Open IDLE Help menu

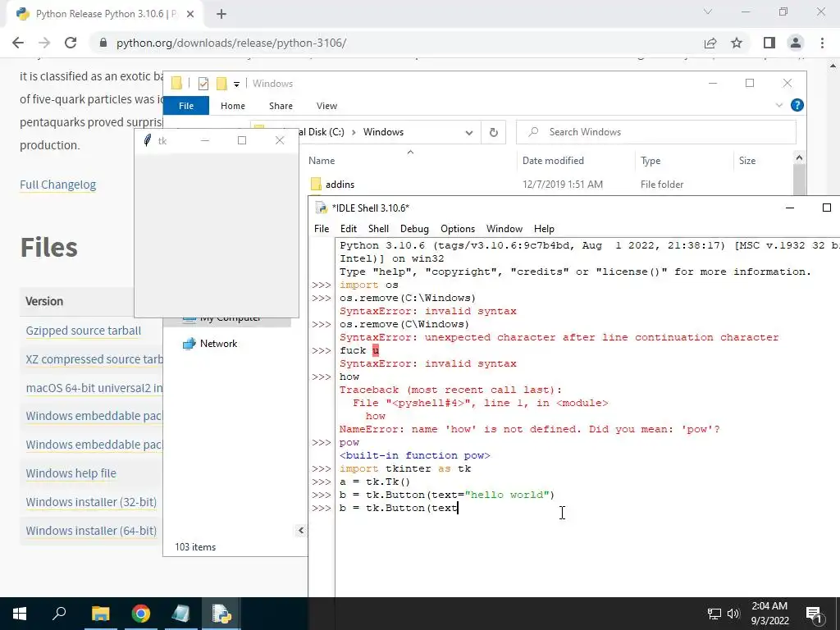(544, 229)
